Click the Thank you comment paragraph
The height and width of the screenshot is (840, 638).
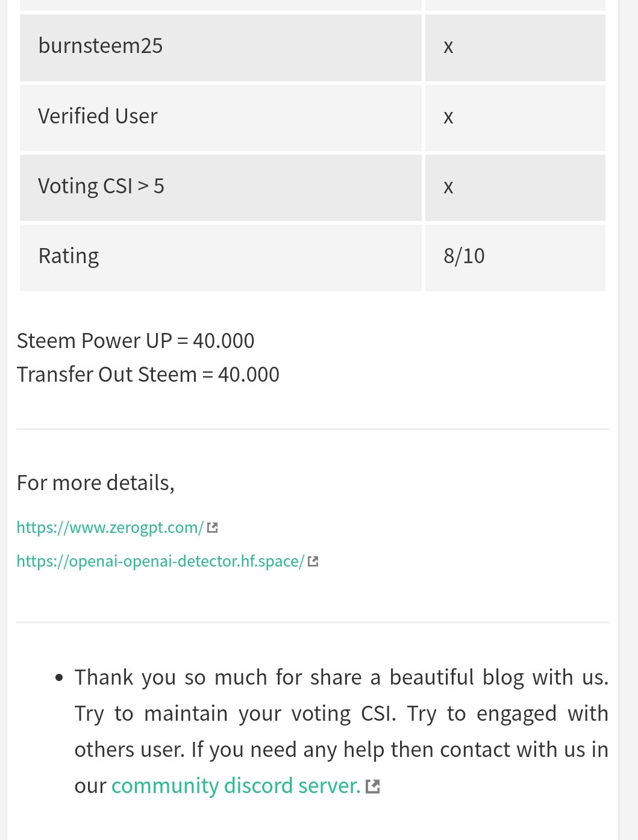(x=341, y=732)
